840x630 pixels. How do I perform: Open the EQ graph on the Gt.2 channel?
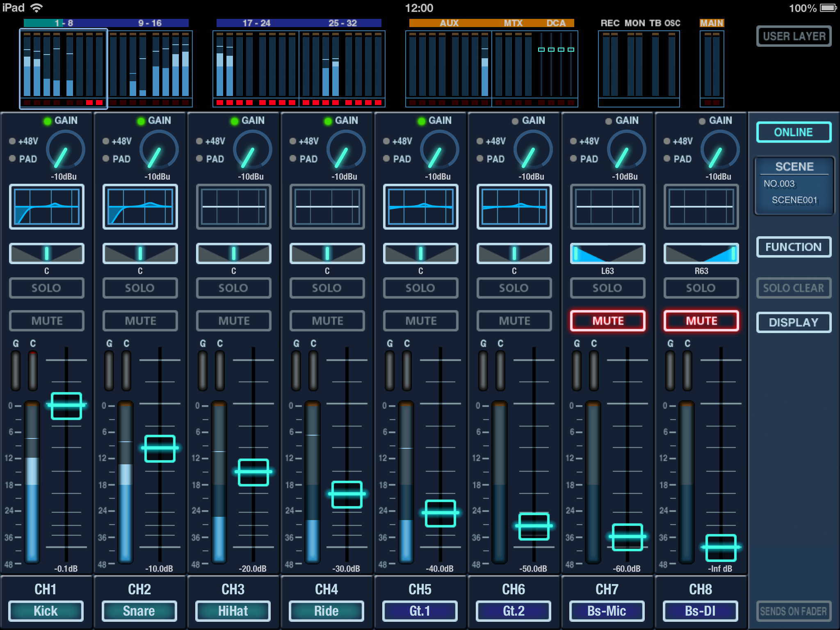(x=514, y=206)
